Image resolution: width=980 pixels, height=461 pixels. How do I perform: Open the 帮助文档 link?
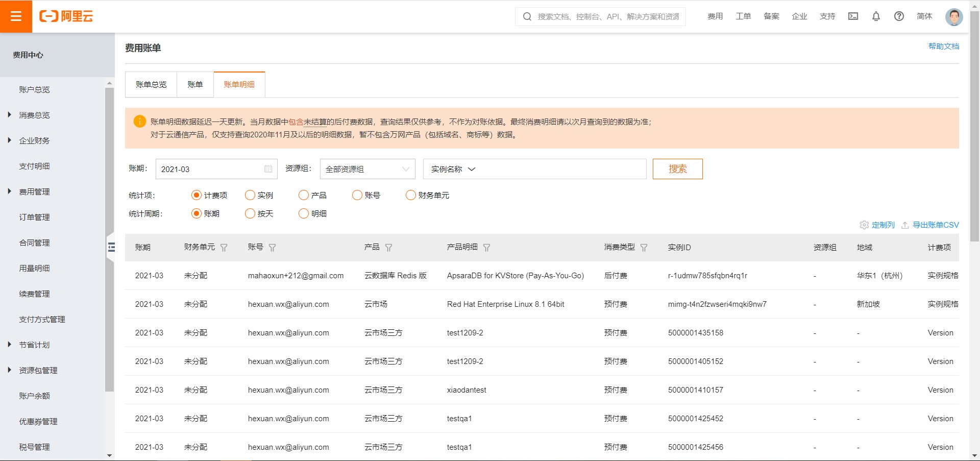(943, 46)
